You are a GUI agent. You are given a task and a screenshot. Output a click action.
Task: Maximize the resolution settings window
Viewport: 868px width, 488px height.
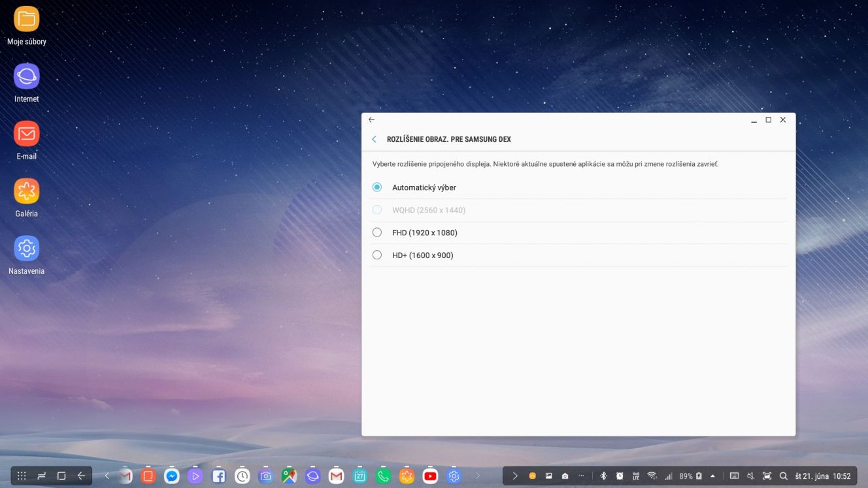(769, 120)
